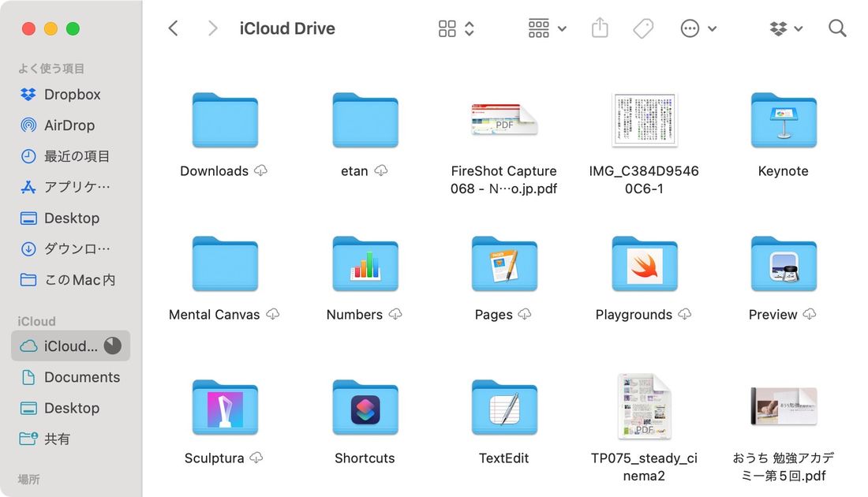The image size is (868, 497).
Task: Click the Share toolbar icon
Action: 600,28
